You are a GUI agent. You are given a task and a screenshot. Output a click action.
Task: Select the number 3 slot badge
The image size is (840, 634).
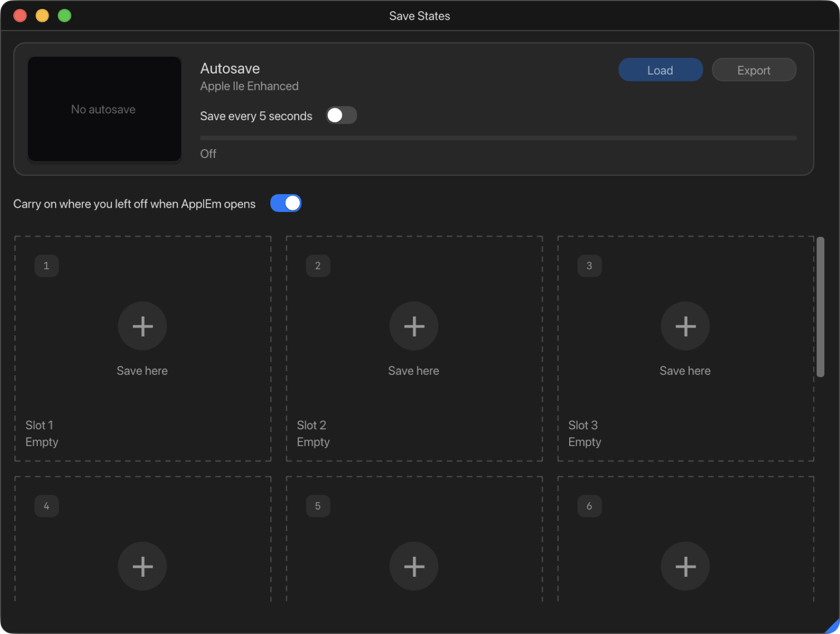click(x=589, y=266)
